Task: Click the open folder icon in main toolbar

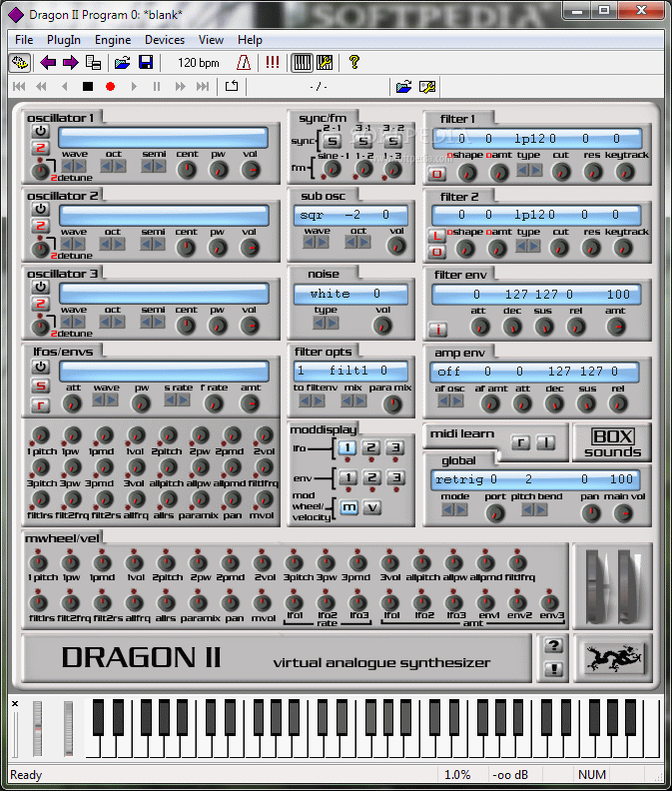Action: [x=122, y=63]
